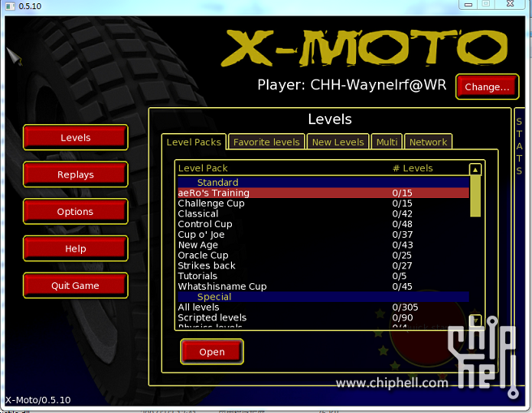Open the selected level pack
The width and height of the screenshot is (532, 413).
point(212,352)
